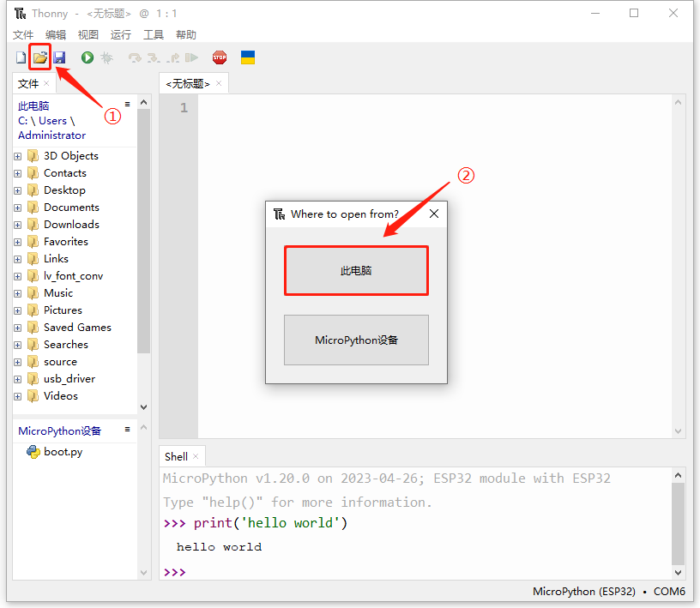Open the 编辑 menu
Image resolution: width=700 pixels, height=608 pixels.
pos(56,35)
